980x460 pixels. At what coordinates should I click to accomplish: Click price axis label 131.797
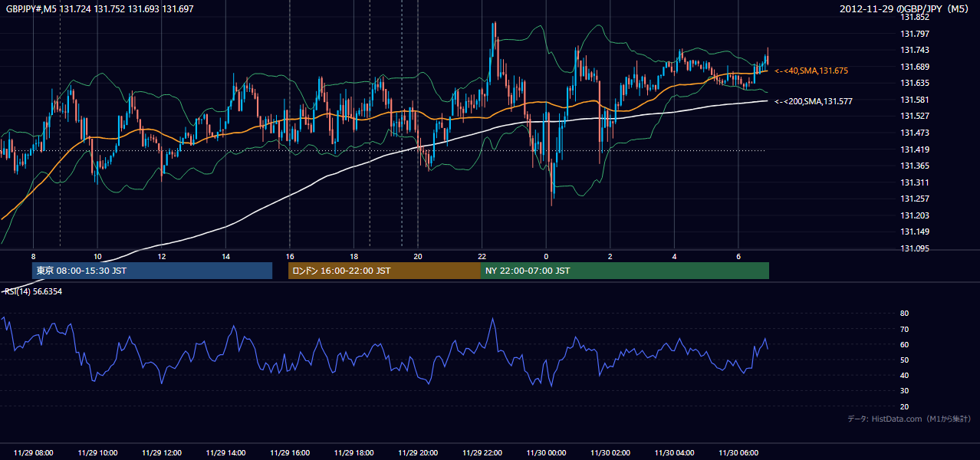click(914, 34)
